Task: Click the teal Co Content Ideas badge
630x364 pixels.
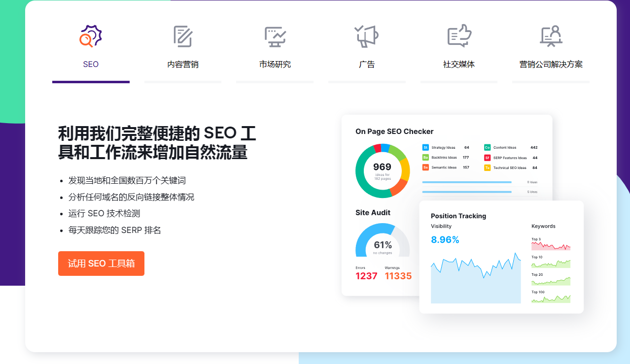Action: pyautogui.click(x=487, y=147)
